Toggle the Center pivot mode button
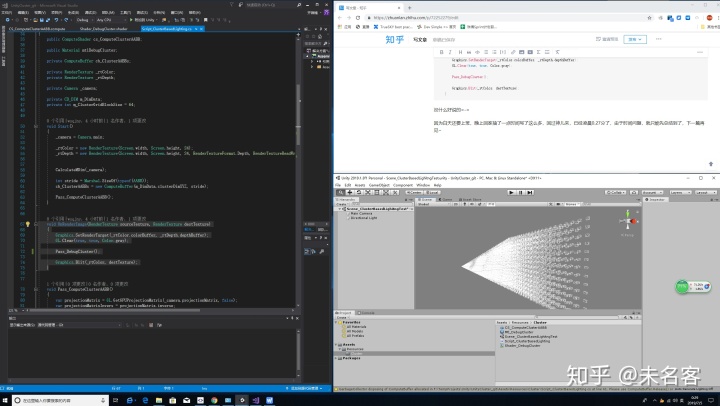This screenshot has height=406, width=720. tap(414, 192)
